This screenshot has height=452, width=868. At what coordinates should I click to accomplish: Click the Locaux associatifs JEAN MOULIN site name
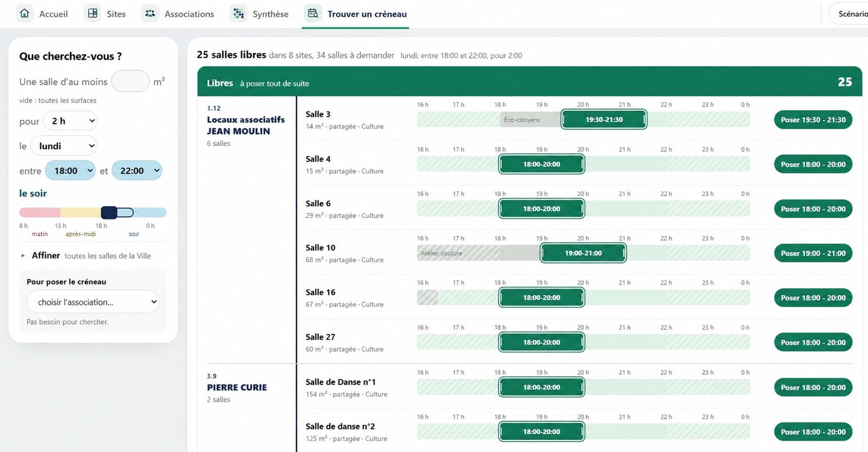[246, 125]
